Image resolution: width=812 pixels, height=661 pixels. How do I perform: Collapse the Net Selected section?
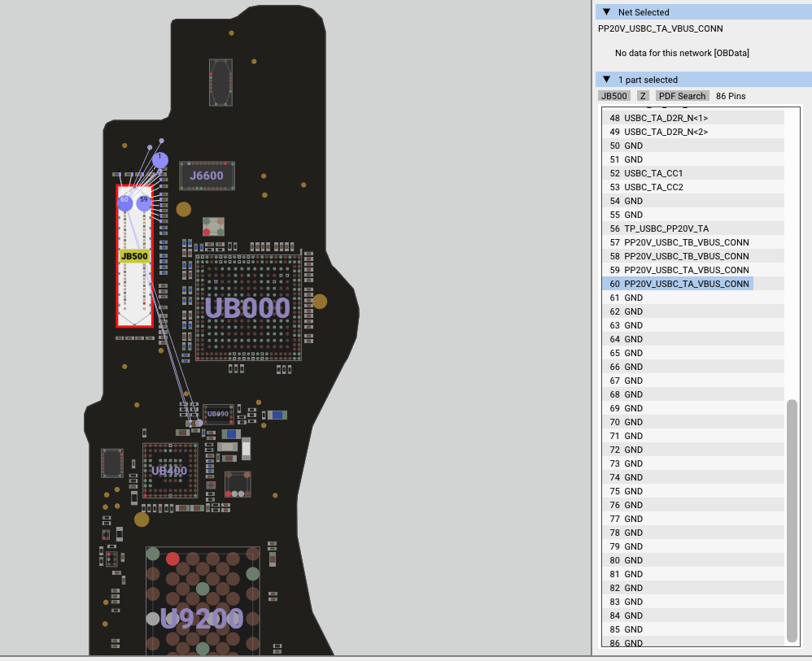[x=606, y=12]
